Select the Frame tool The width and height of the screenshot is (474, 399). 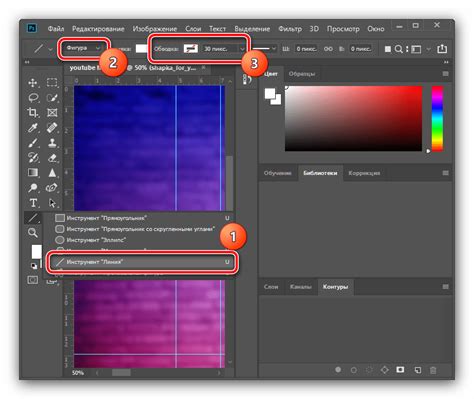52,113
